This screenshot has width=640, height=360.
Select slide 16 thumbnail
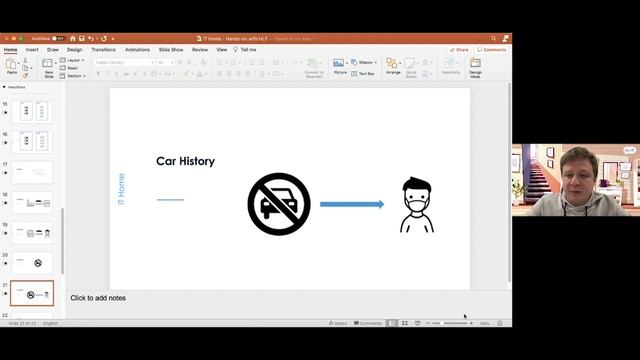coord(32,142)
